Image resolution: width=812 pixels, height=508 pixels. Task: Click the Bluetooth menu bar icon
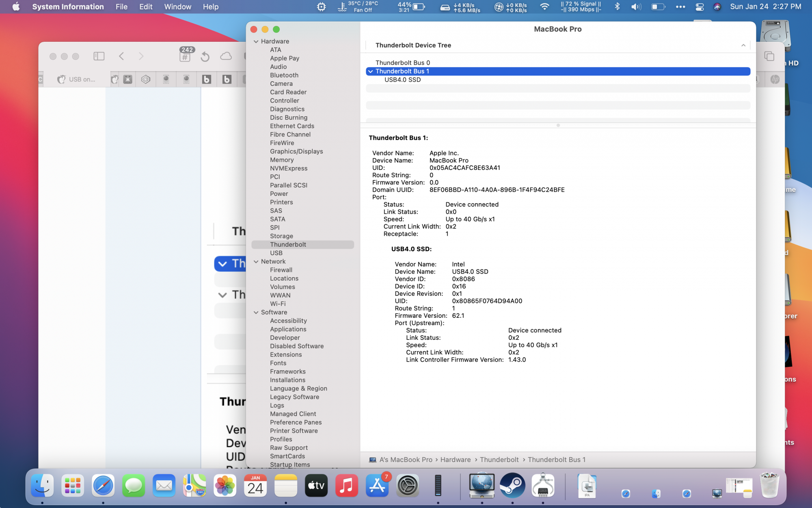pos(617,7)
